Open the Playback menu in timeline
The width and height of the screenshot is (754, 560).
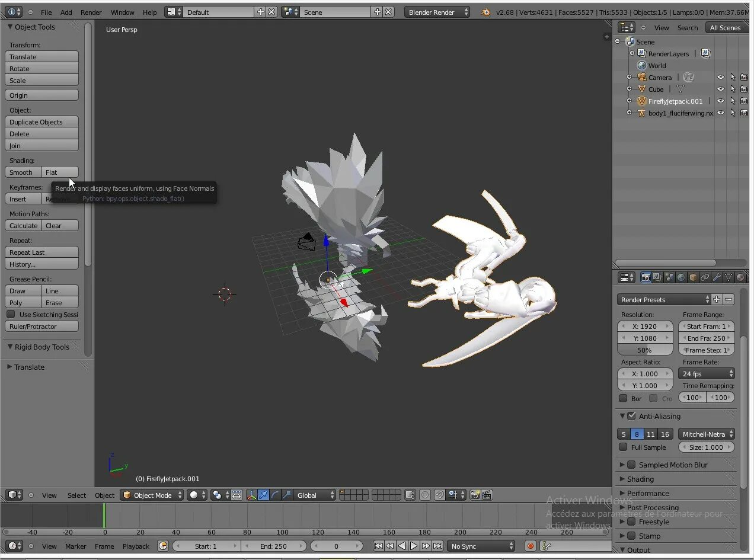pyautogui.click(x=136, y=546)
